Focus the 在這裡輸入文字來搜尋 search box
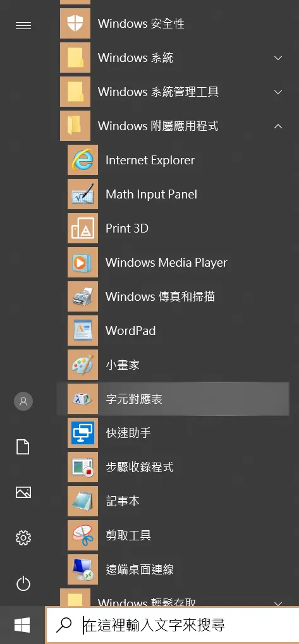299x644 pixels. click(x=173, y=625)
